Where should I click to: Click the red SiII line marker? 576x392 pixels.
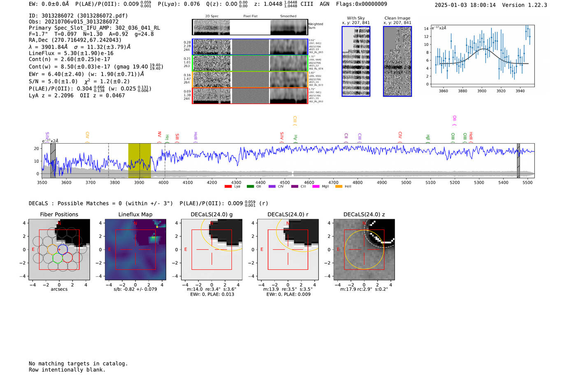177,138
